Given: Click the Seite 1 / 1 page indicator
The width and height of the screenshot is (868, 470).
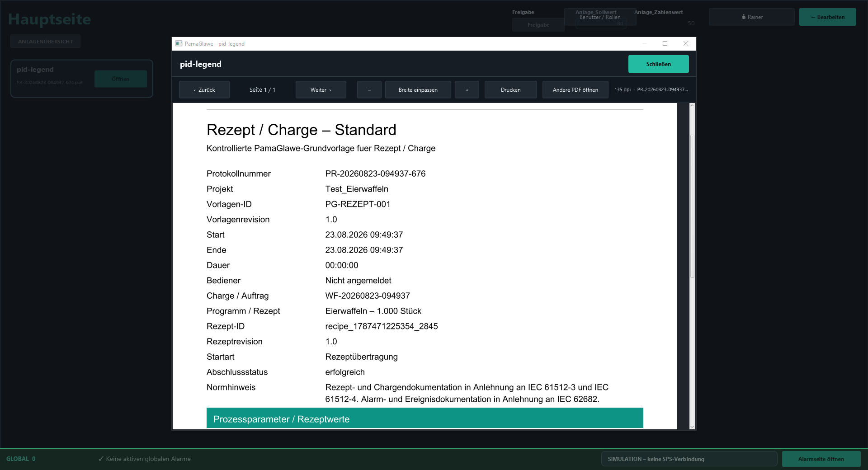Looking at the screenshot, I should coord(262,90).
